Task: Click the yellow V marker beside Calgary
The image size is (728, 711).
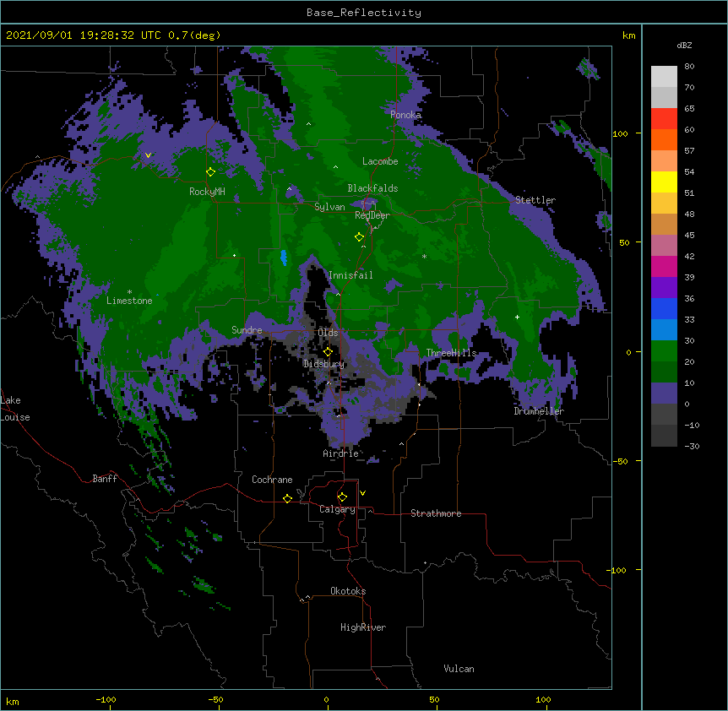Action: pyautogui.click(x=362, y=493)
